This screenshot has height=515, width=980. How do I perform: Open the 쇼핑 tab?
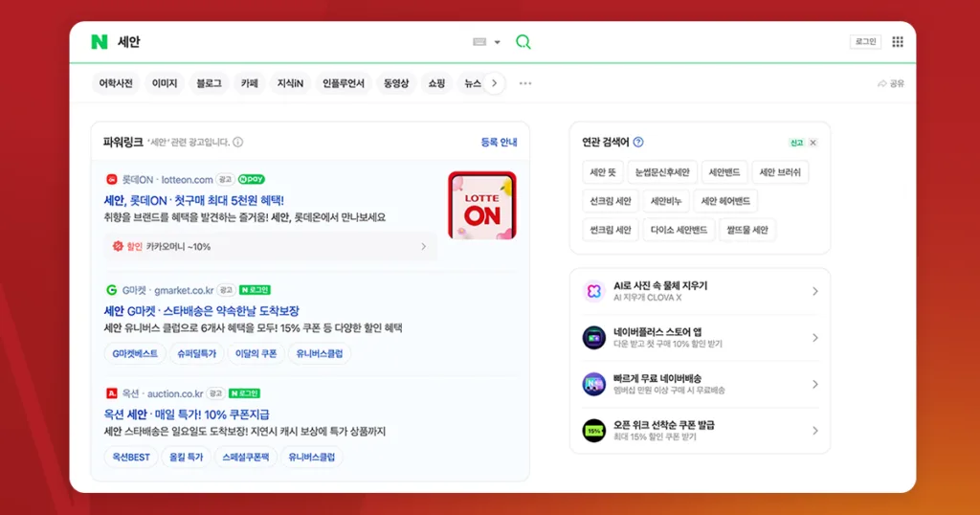(x=436, y=83)
